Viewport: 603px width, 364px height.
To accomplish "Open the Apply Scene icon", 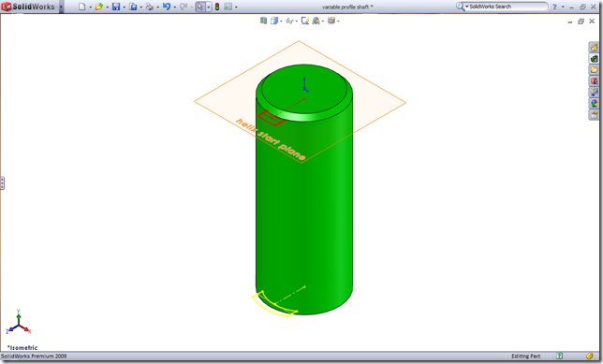I will pos(316,21).
